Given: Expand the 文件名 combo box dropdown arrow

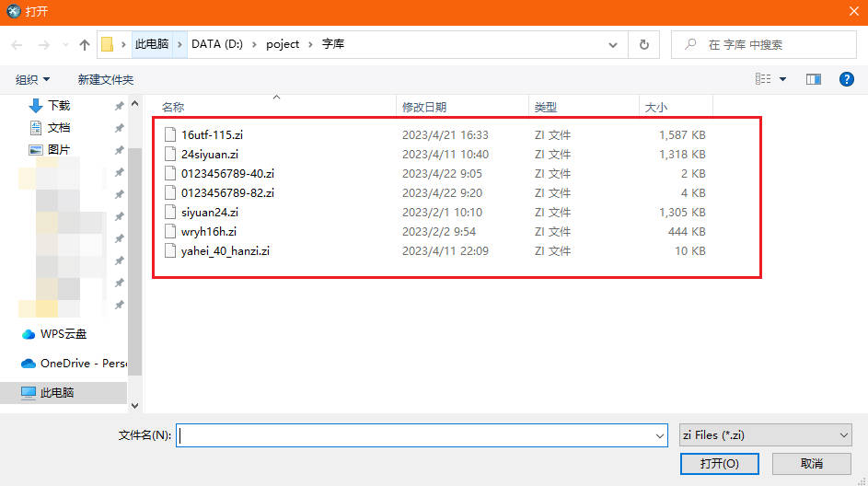Looking at the screenshot, I should (x=659, y=435).
